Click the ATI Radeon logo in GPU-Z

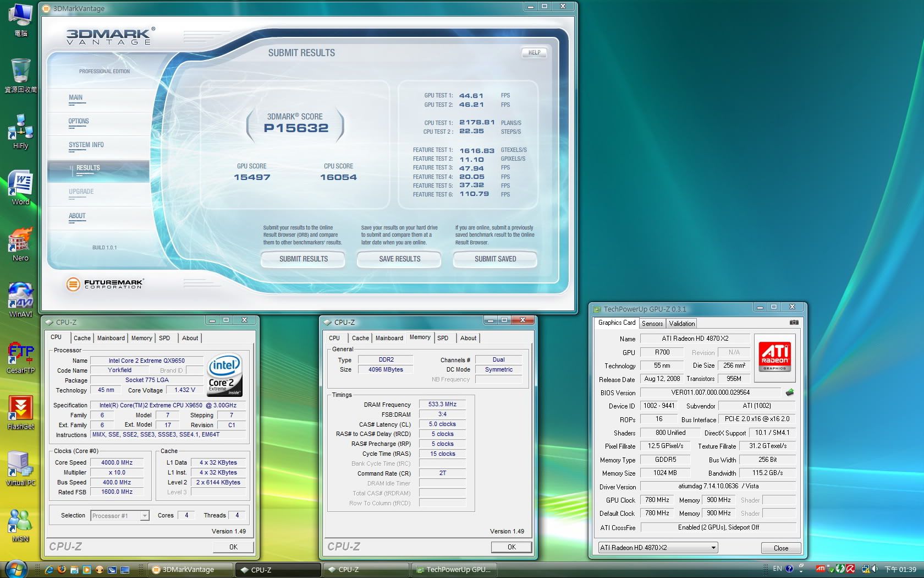click(x=774, y=356)
